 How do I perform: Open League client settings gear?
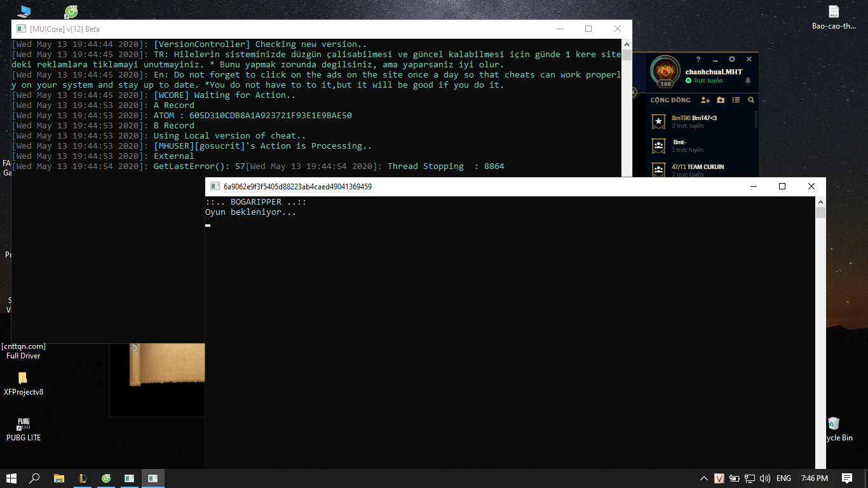click(x=732, y=59)
